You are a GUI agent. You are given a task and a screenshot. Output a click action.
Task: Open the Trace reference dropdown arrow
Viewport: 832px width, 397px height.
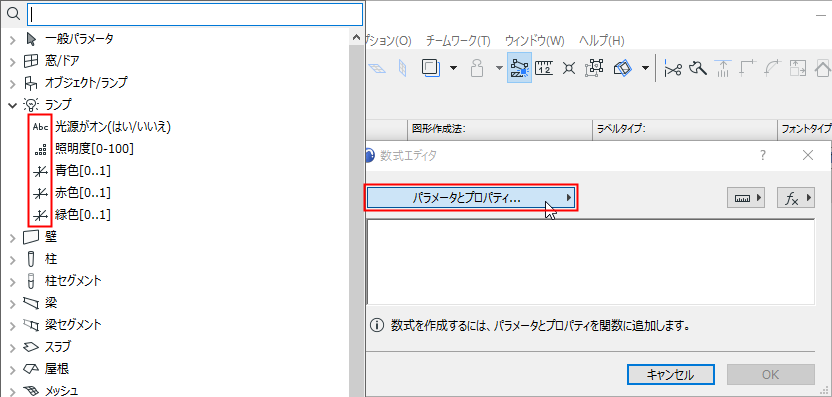coord(454,68)
